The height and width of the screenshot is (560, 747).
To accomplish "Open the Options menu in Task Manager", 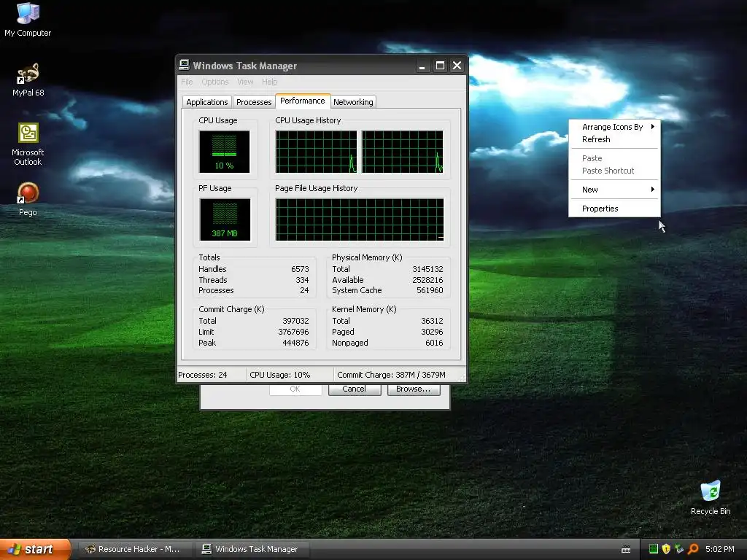I will click(215, 82).
